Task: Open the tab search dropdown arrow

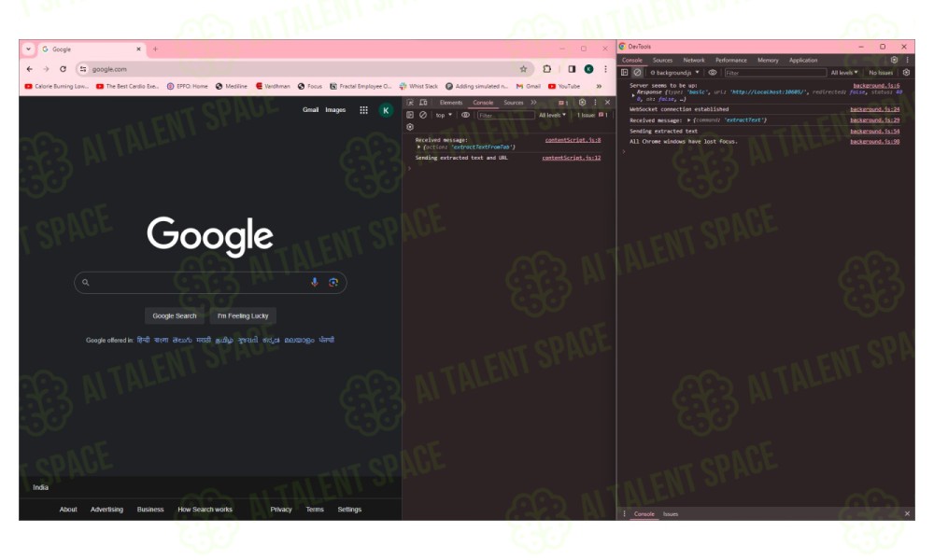Action: point(29,49)
